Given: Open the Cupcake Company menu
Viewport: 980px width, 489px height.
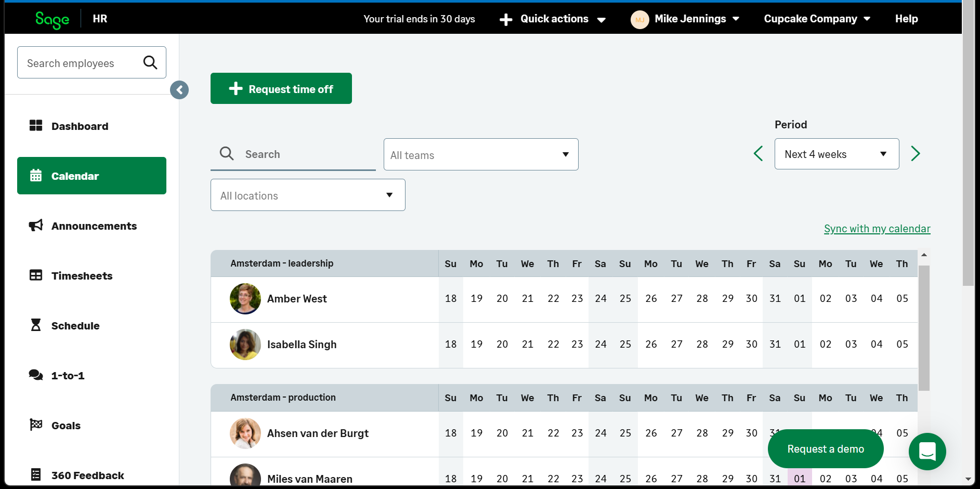Looking at the screenshot, I should coord(817,19).
